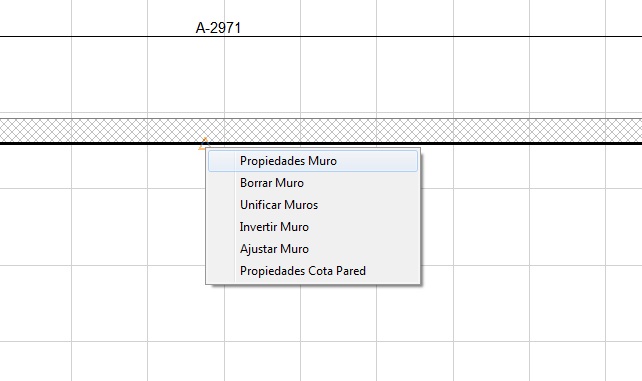Click the blank icon gutter beside Unificar Muros

point(222,205)
